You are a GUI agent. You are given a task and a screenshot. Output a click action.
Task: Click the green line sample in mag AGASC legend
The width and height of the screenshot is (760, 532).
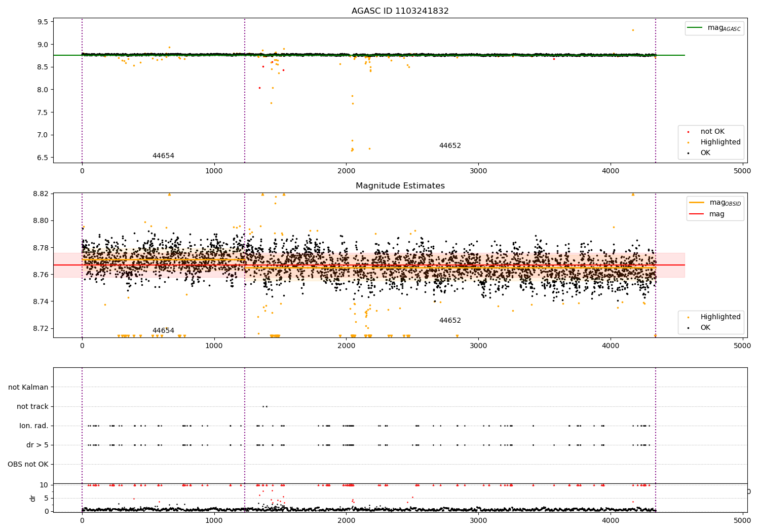[695, 28]
